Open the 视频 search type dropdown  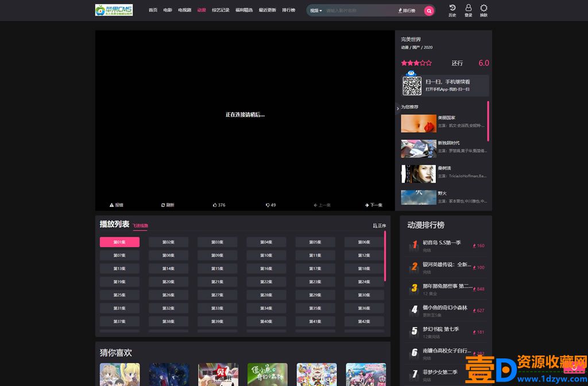coord(316,10)
